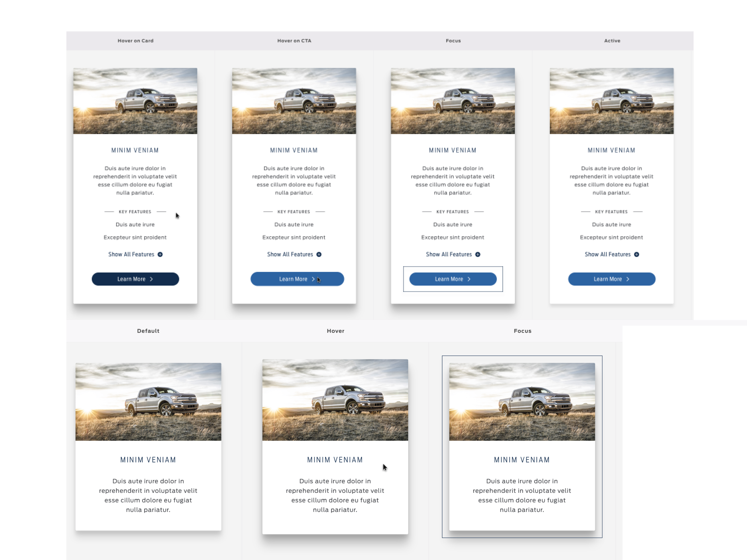Click plus icon in top Focus column
747x560 pixels.
click(x=477, y=254)
